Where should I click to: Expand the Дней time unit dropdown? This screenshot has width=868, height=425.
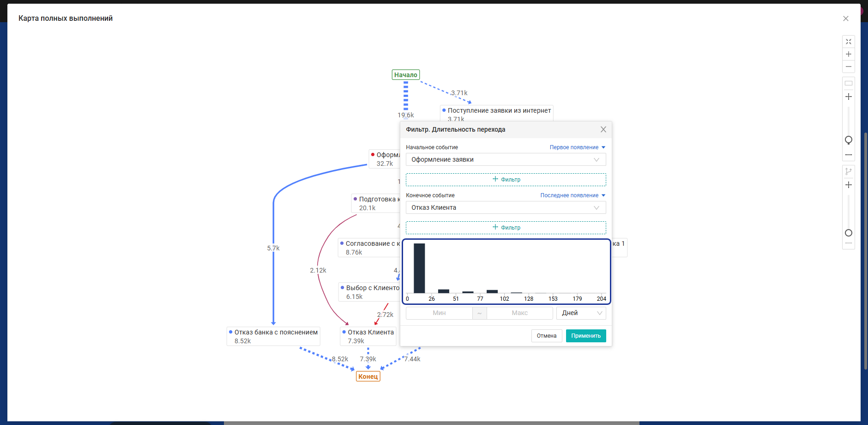click(x=581, y=313)
